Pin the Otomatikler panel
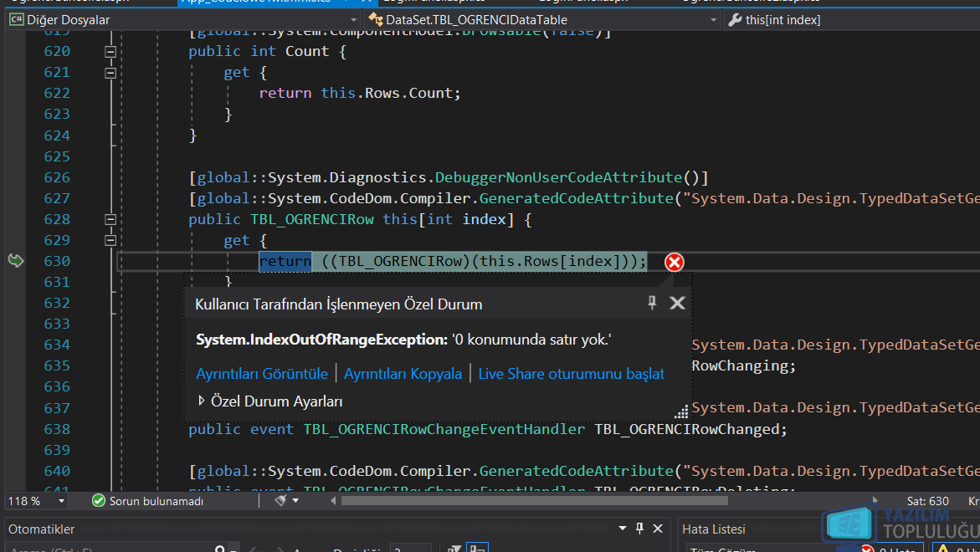980x552 pixels. [639, 529]
